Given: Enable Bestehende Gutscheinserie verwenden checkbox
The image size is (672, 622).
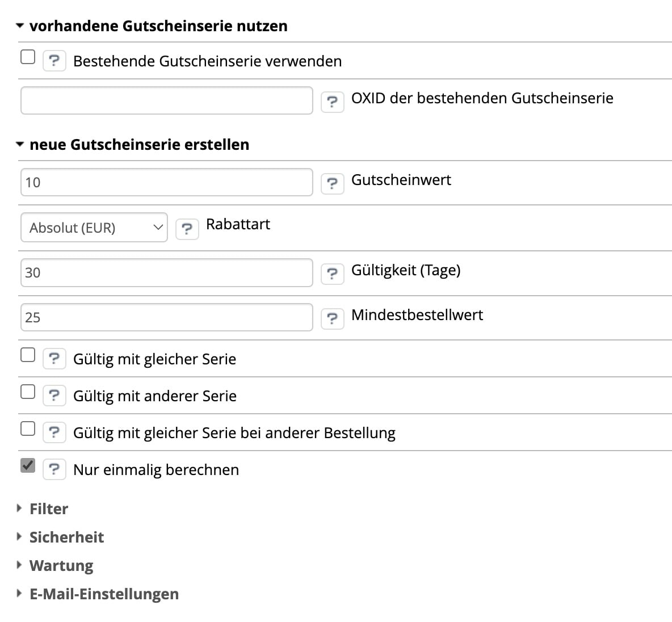Looking at the screenshot, I should [x=28, y=57].
